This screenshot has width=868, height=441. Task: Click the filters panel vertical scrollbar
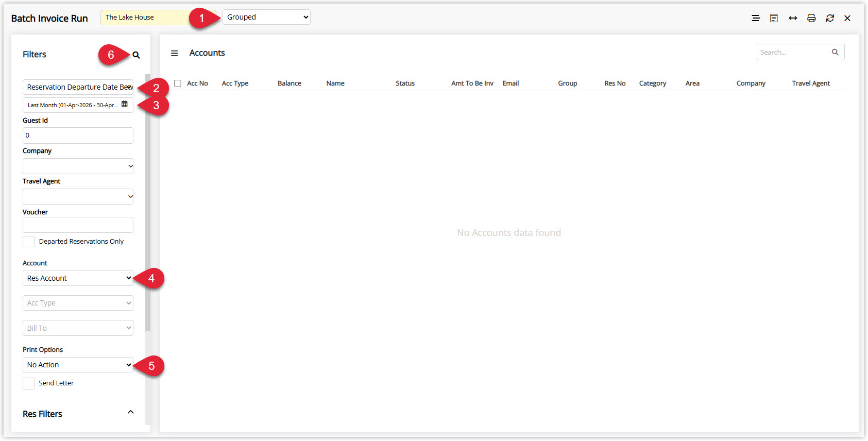[x=148, y=202]
